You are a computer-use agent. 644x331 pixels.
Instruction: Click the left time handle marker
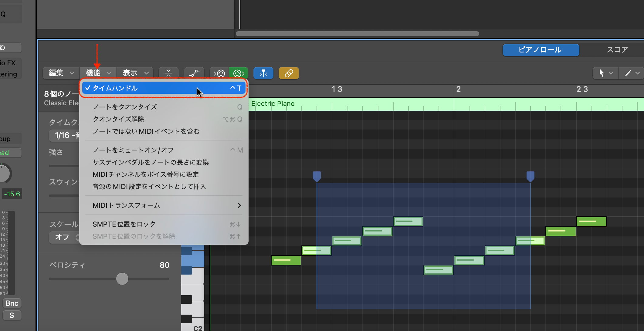tap(317, 176)
